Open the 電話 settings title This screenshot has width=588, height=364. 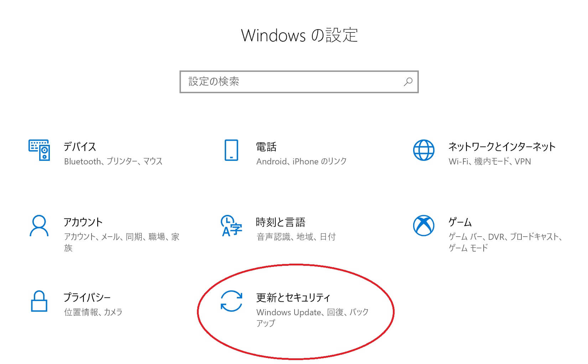point(266,147)
